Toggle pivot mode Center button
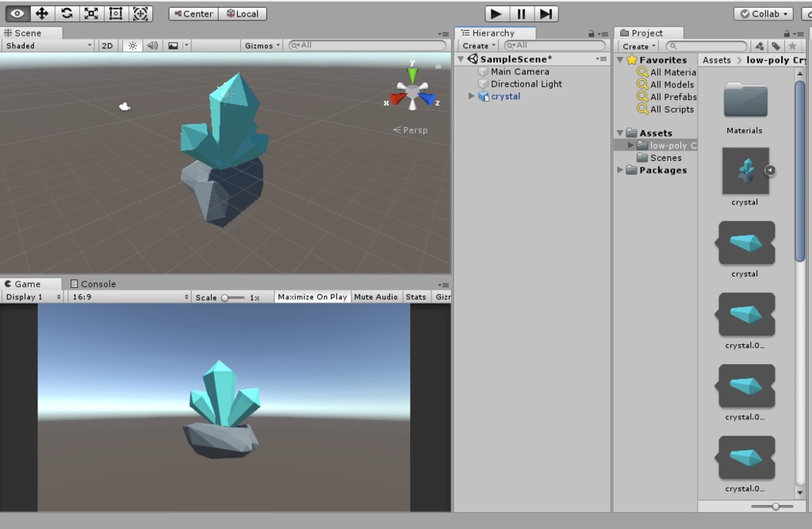Screen dimensions: 812x529 tap(193, 14)
